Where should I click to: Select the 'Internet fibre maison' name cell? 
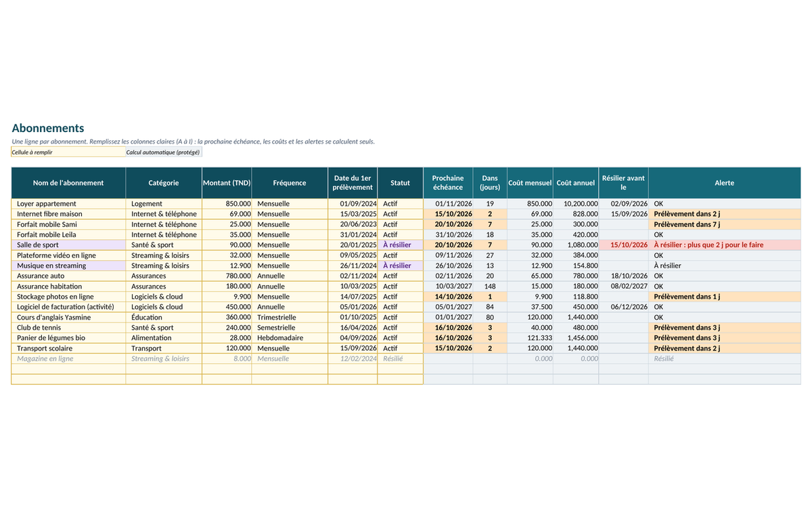click(x=68, y=214)
